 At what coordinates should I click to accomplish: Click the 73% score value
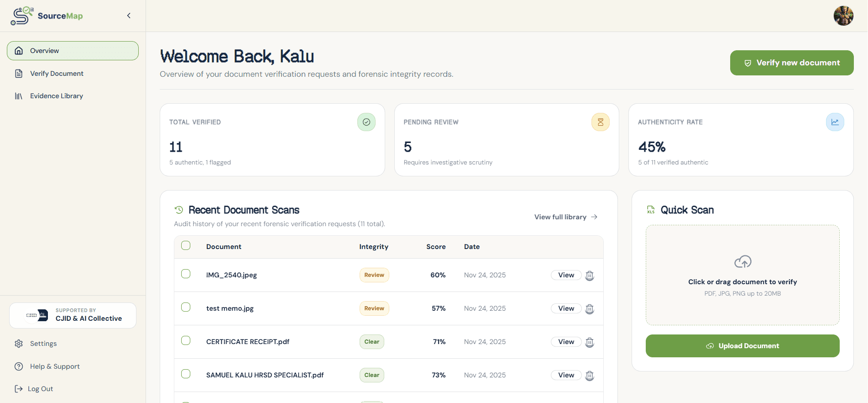439,375
